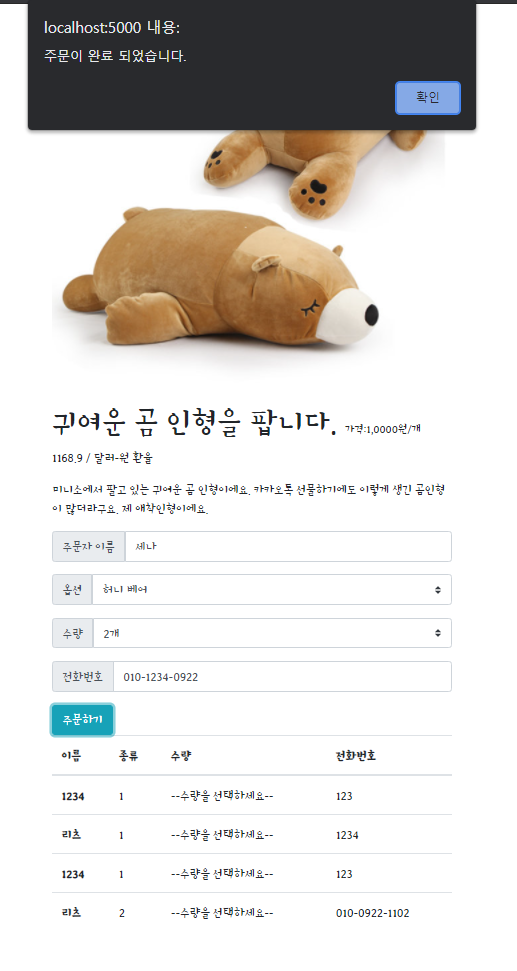
Task: Focus the 전화번호 input containing 010-1234-0922
Action: point(282,676)
